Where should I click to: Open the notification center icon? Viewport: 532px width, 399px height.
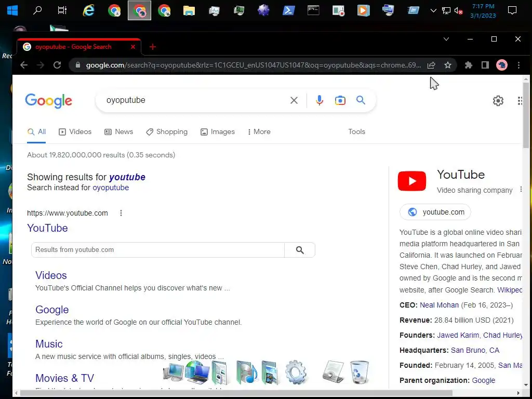[512, 10]
